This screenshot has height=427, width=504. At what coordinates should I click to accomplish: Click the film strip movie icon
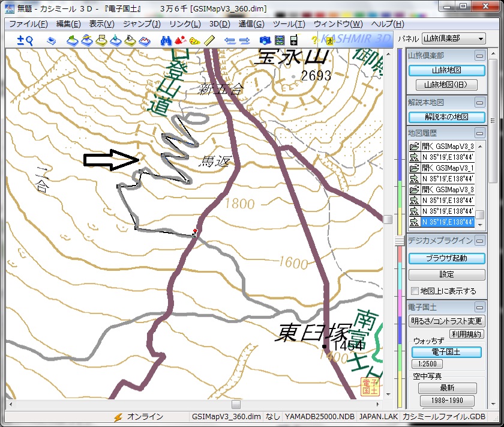(x=280, y=41)
